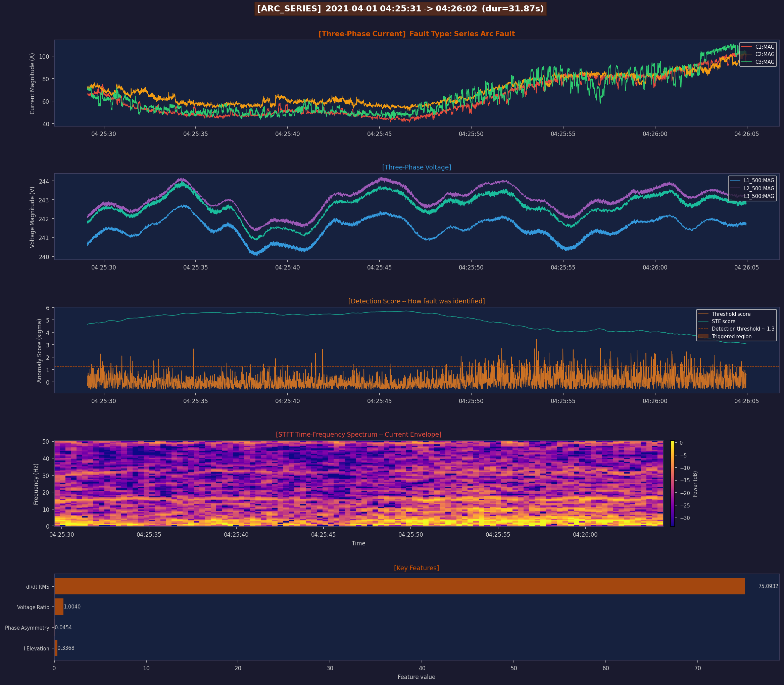Click the dI/dt RMS feature bar

(x=399, y=586)
